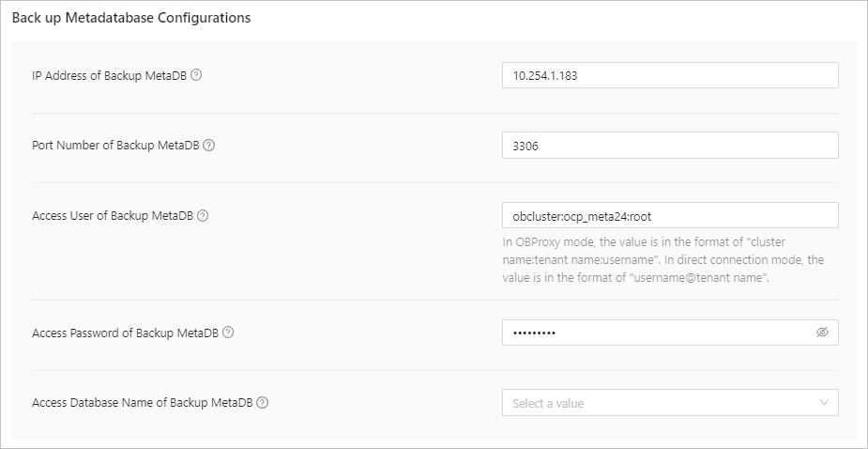Click the chevron arrow in the database name dropdown
The image size is (868, 449).
(824, 403)
